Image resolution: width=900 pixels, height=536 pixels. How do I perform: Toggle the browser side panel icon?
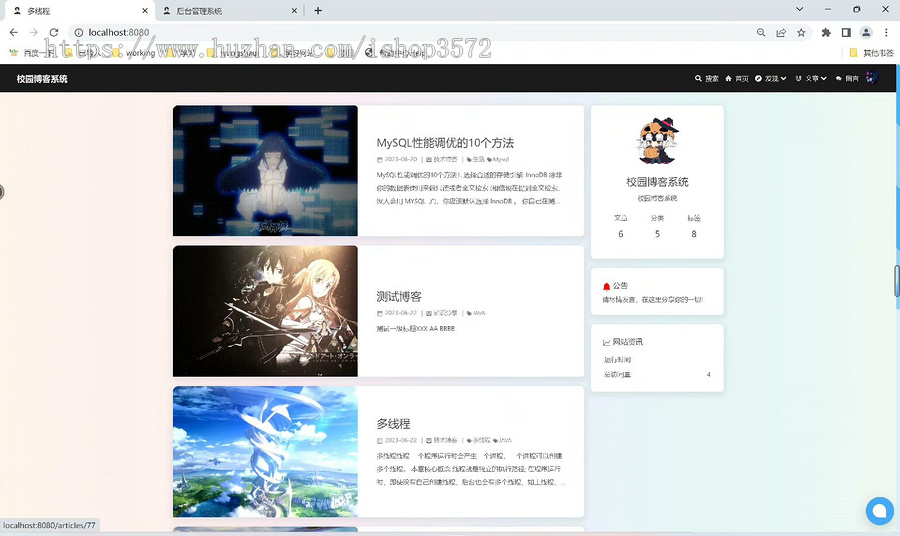click(846, 33)
